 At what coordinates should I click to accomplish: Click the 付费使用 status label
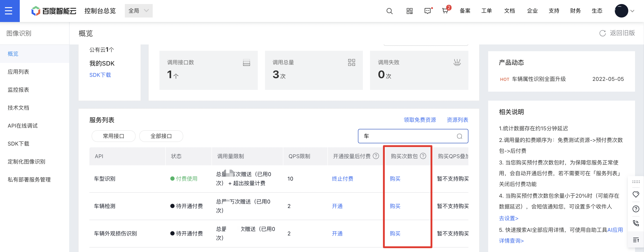(187, 179)
